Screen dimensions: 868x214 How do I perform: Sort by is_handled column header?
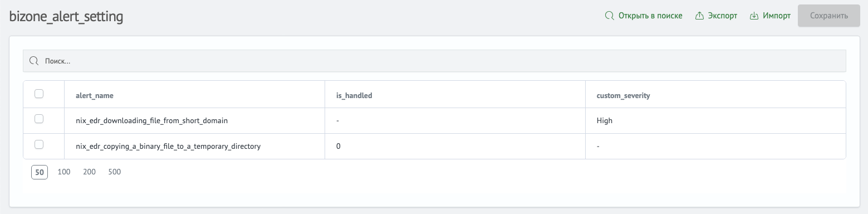coord(354,96)
